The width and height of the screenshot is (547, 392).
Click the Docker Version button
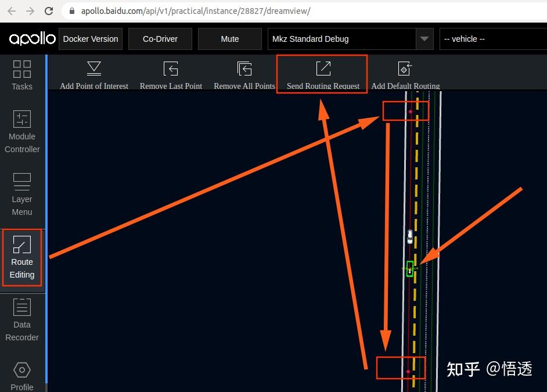[x=91, y=39]
